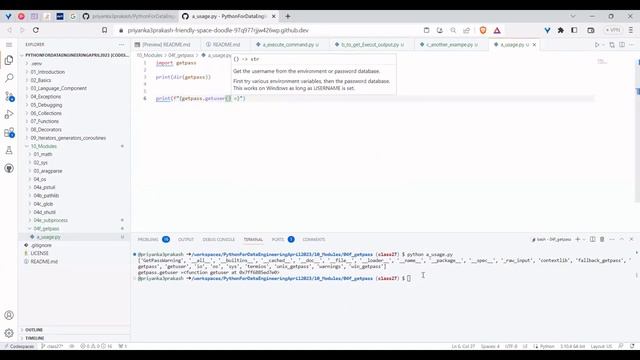Open the hamburger application menu

(9, 44)
